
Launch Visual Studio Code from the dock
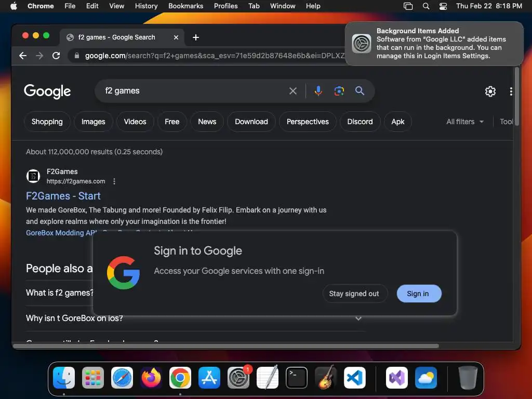354,378
